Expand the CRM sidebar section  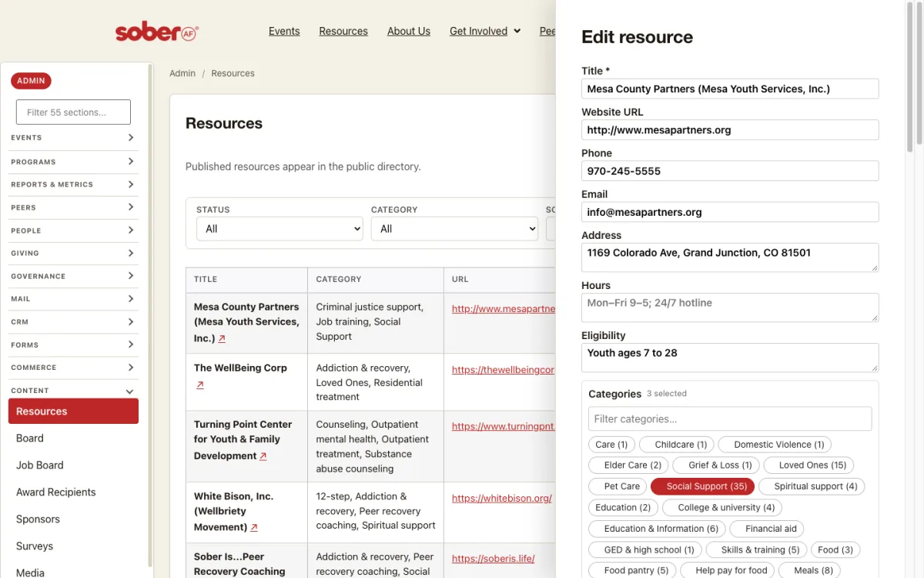[73, 322]
